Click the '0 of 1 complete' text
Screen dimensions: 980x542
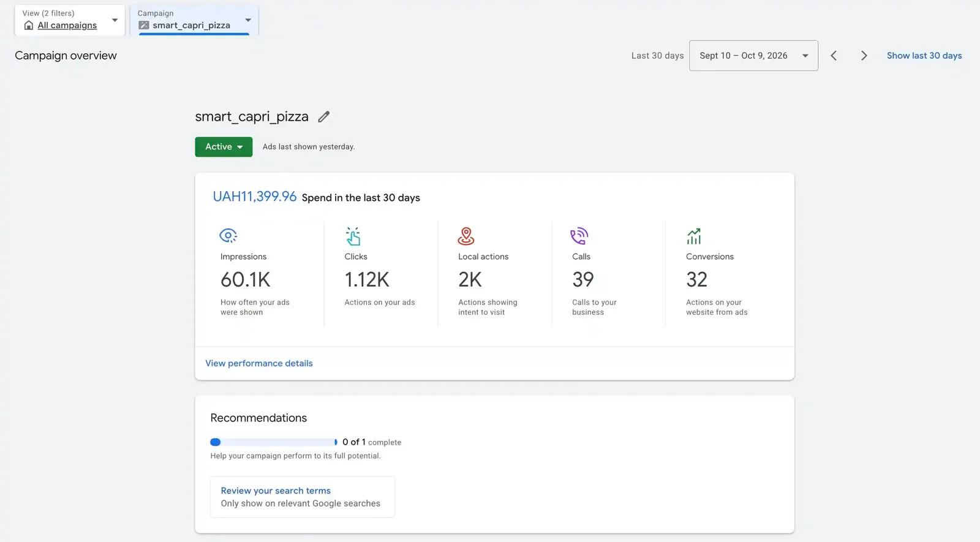point(372,442)
